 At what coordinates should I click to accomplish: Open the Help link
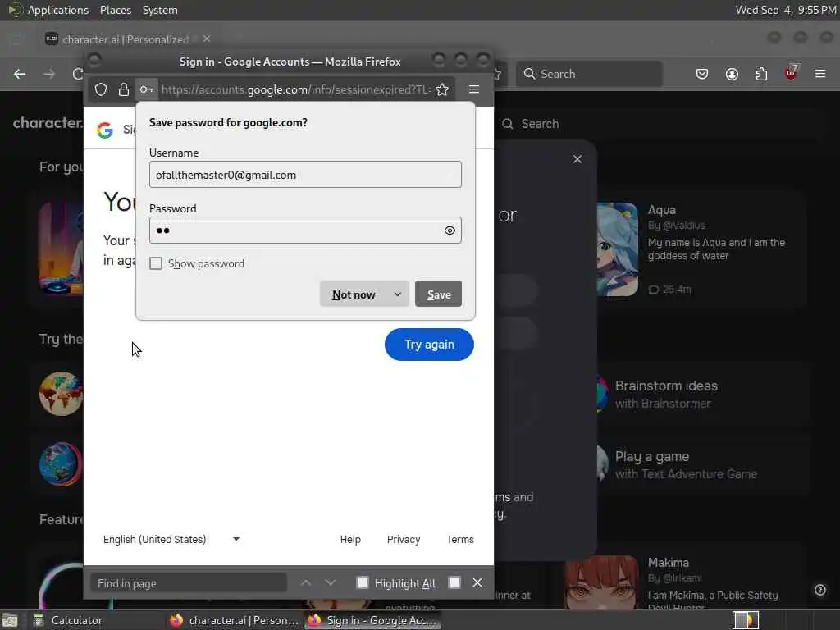point(350,540)
